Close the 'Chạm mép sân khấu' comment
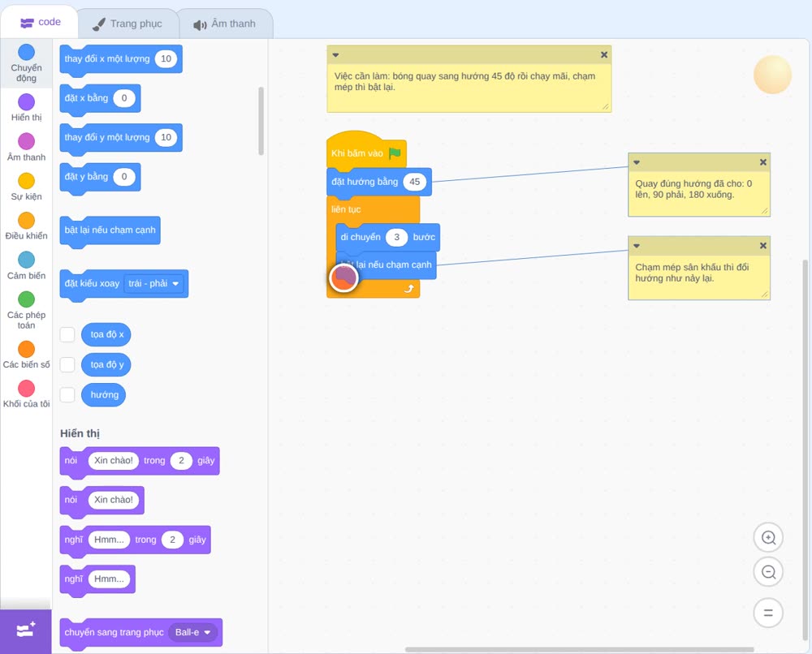The height and width of the screenshot is (654, 812). point(762,246)
